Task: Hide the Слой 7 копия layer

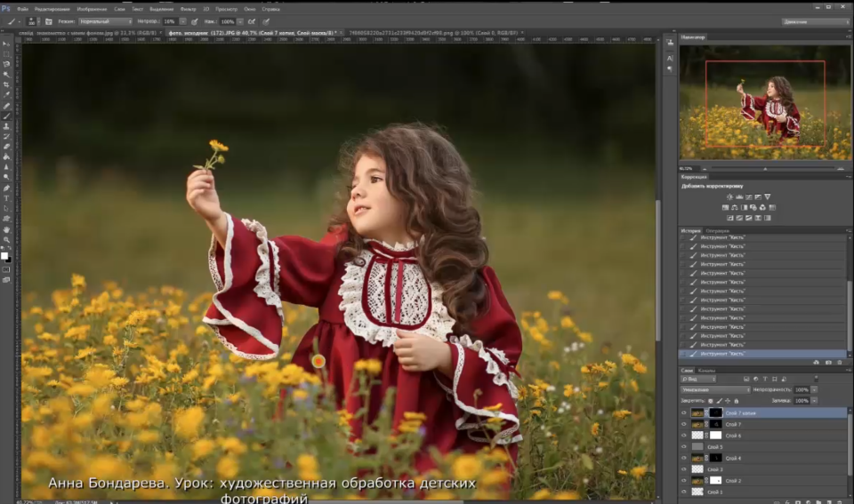Action: [x=684, y=413]
